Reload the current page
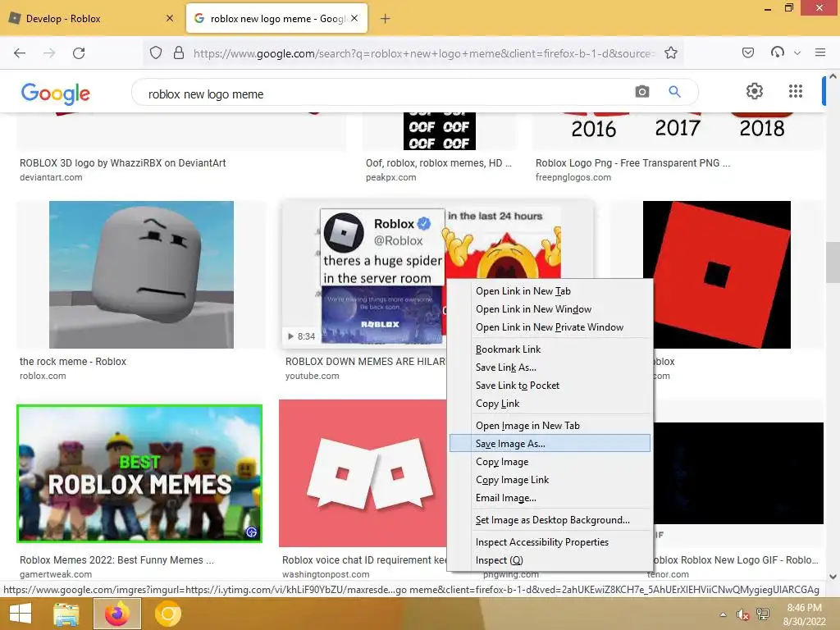Image resolution: width=840 pixels, height=630 pixels. point(79,53)
